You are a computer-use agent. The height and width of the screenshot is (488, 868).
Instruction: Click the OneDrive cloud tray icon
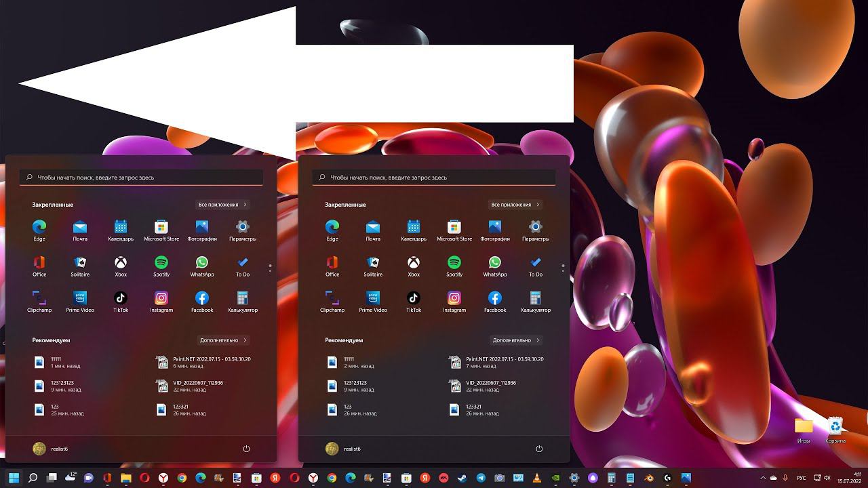pyautogui.click(x=774, y=478)
